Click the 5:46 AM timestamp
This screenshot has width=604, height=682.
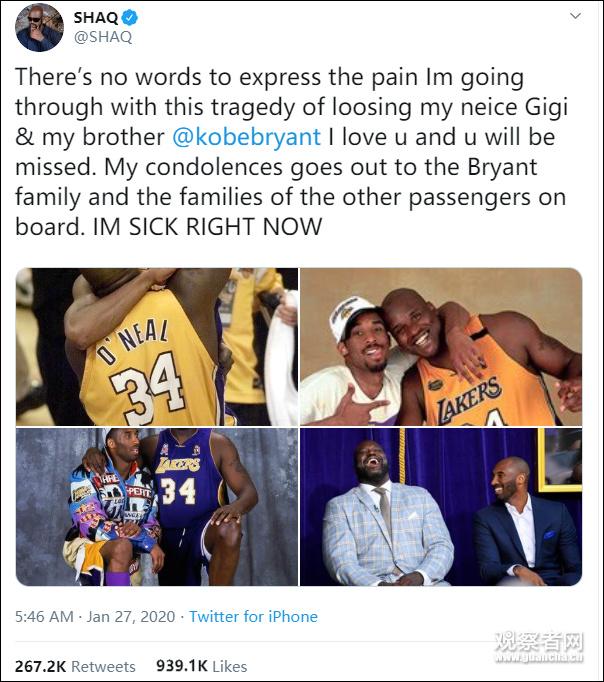pyautogui.click(x=44, y=617)
